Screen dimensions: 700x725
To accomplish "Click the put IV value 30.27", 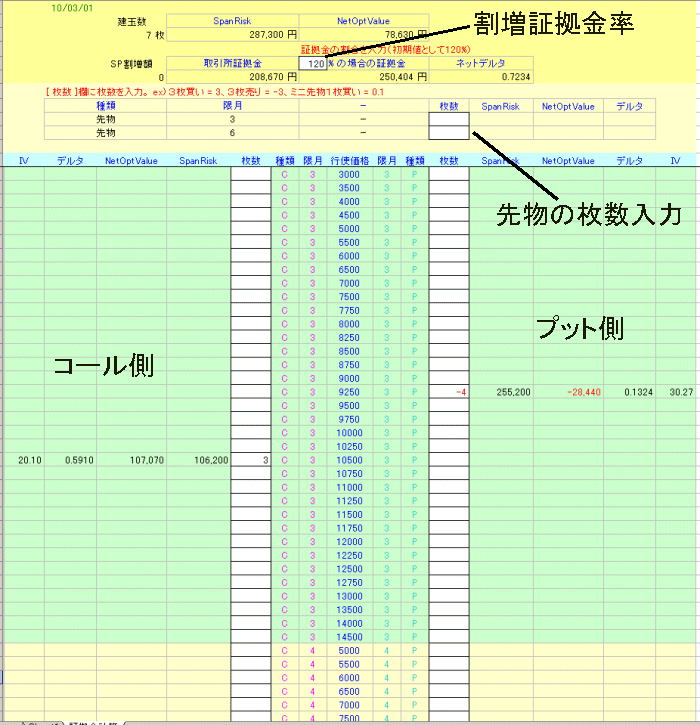I will pos(681,392).
